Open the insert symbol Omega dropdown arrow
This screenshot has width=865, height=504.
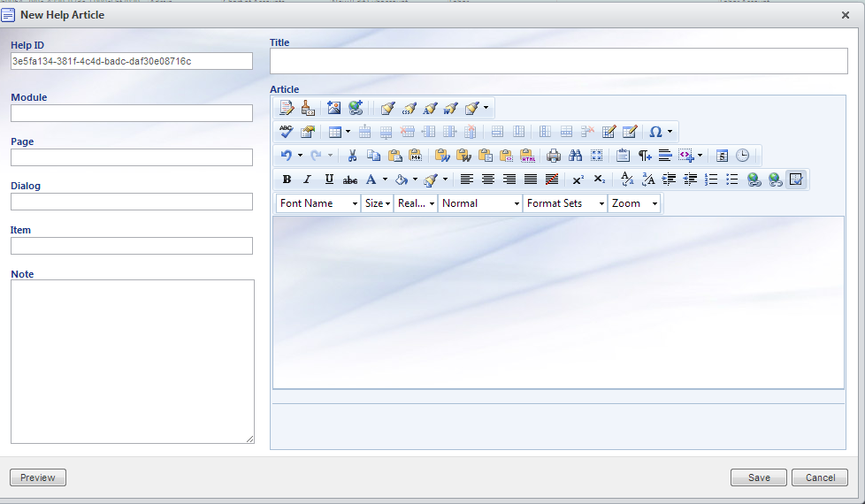pos(670,131)
